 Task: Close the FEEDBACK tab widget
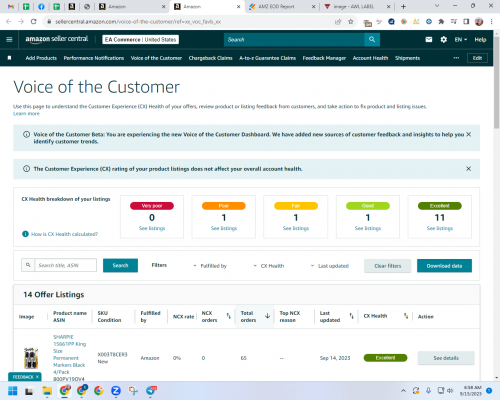coord(37,377)
